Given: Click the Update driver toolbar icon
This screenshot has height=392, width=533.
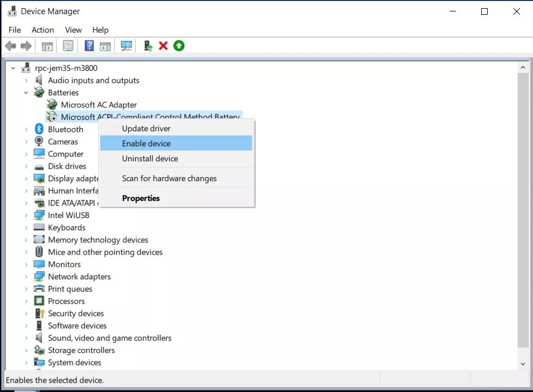Looking at the screenshot, I should 148,46.
